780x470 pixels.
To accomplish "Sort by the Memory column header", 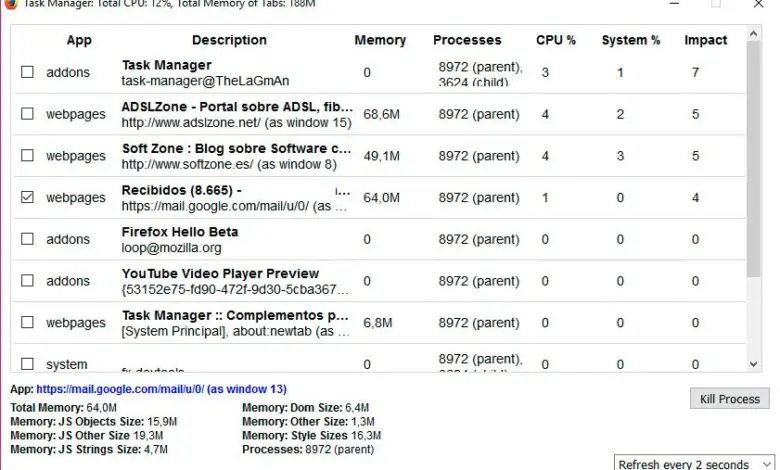I will coord(380,40).
